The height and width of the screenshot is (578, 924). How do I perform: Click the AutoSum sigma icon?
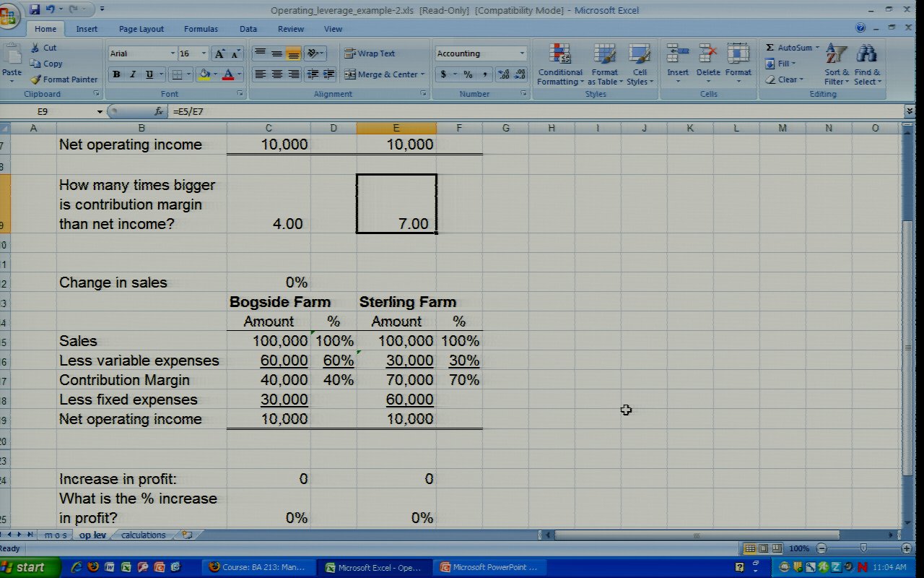pos(770,48)
